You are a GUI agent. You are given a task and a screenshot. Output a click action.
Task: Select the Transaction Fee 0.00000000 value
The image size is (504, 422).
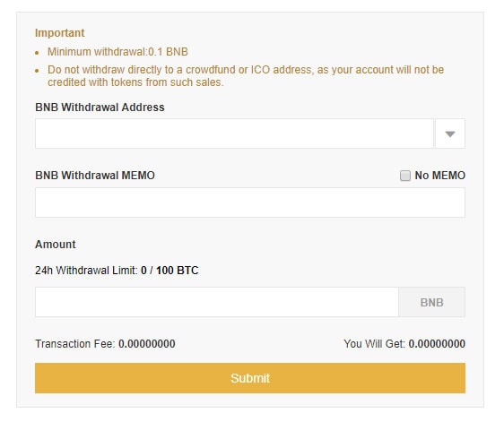[147, 344]
